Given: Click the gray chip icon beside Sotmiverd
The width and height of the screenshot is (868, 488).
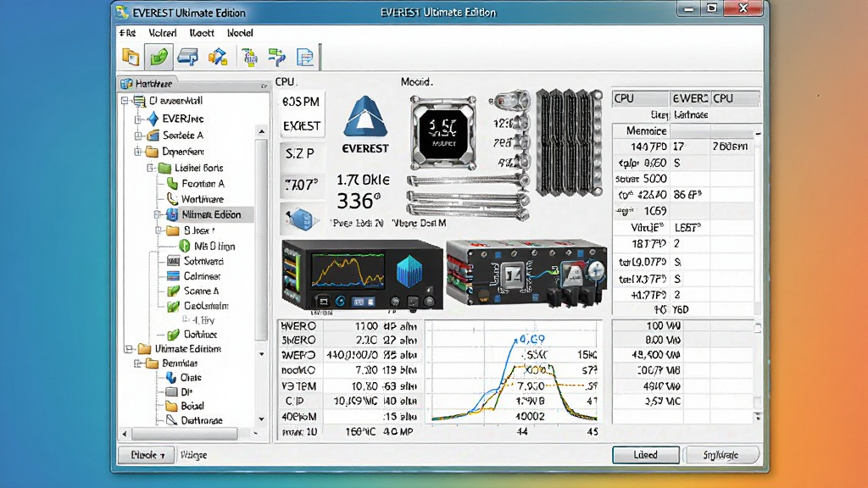Looking at the screenshot, I should click(173, 261).
